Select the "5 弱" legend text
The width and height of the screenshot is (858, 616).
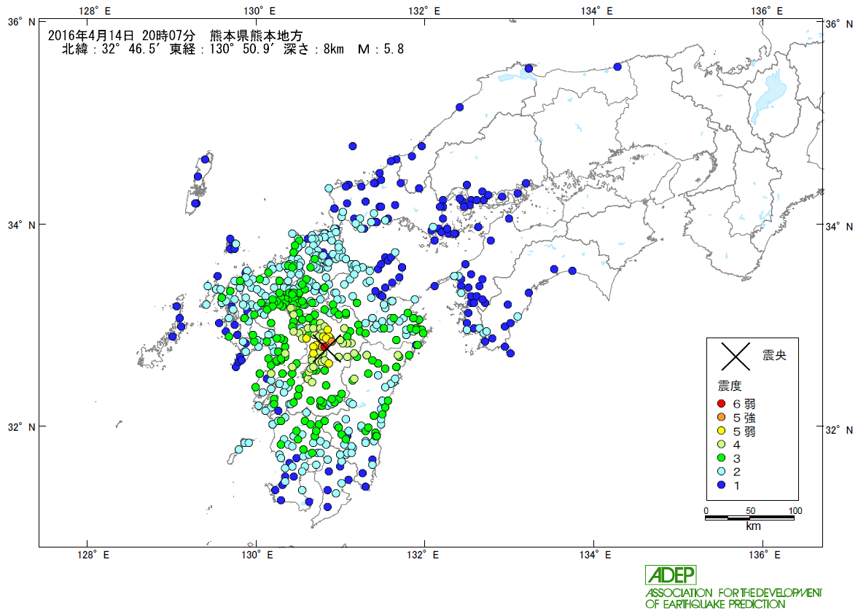pyautogui.click(x=744, y=431)
